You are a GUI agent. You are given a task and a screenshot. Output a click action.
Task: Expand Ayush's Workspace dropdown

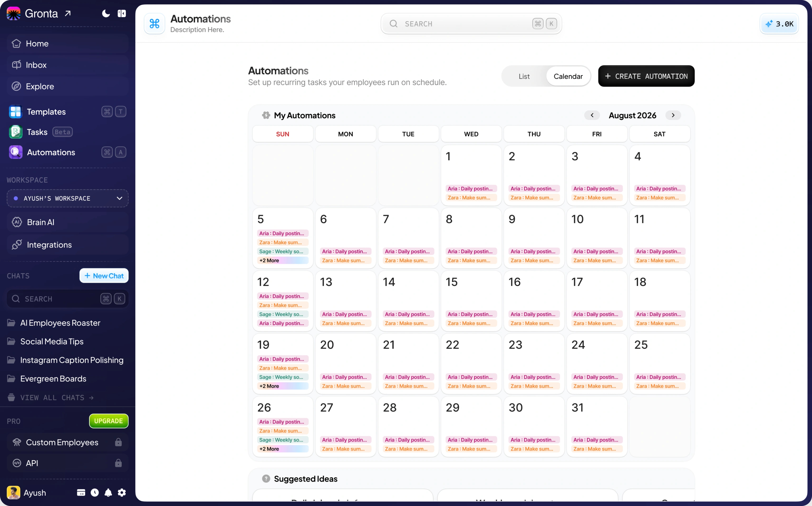tap(67, 198)
